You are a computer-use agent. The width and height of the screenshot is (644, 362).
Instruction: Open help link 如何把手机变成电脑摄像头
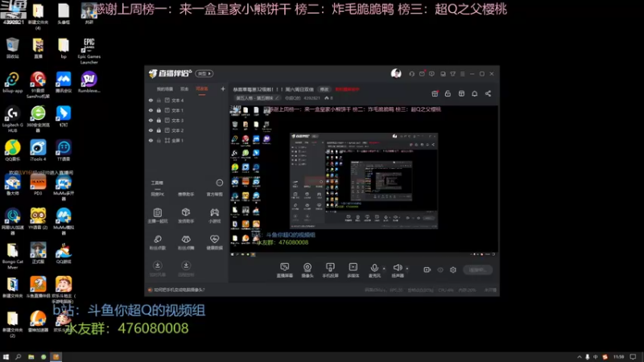pos(179,290)
